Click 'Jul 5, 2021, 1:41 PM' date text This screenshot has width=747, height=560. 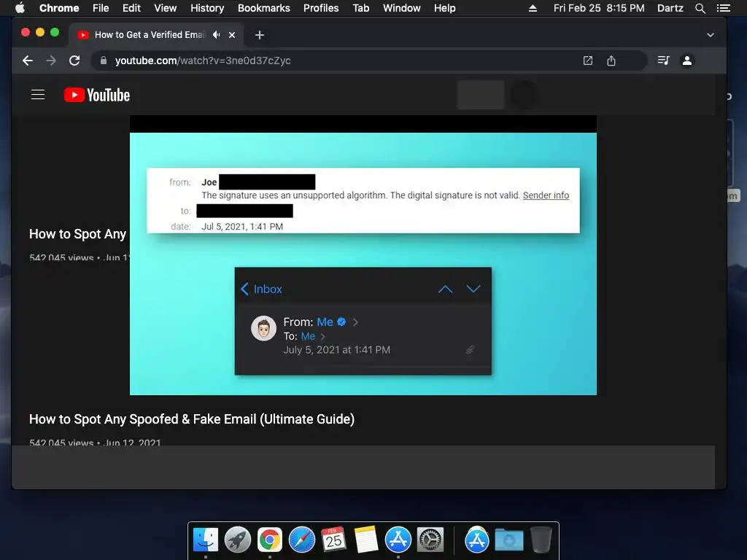[x=242, y=227]
